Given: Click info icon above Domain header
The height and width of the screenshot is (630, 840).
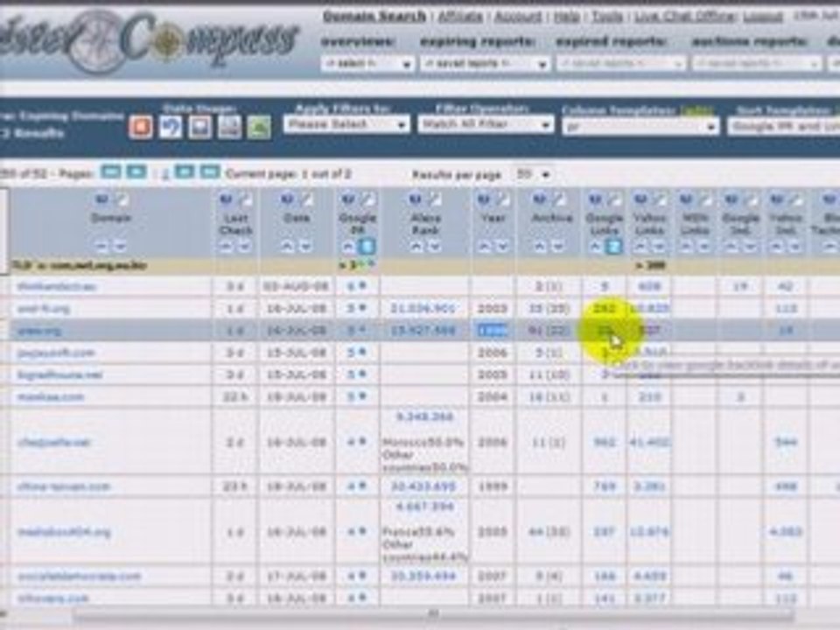Looking at the screenshot, I should click(x=101, y=199).
